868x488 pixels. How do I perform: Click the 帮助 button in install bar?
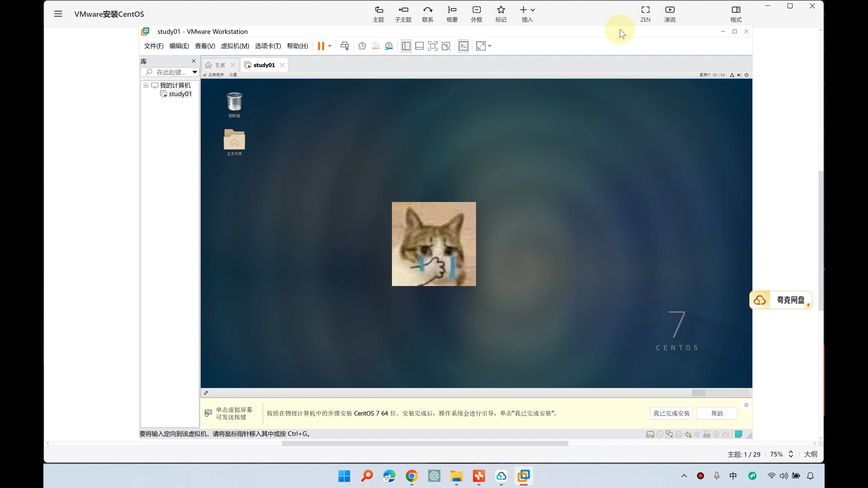pyautogui.click(x=717, y=413)
